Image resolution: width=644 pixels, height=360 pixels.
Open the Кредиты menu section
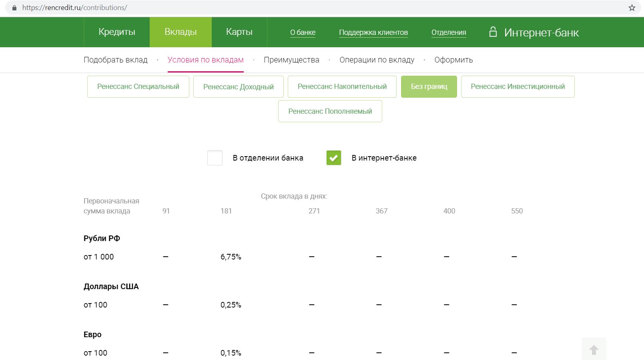coord(117,32)
